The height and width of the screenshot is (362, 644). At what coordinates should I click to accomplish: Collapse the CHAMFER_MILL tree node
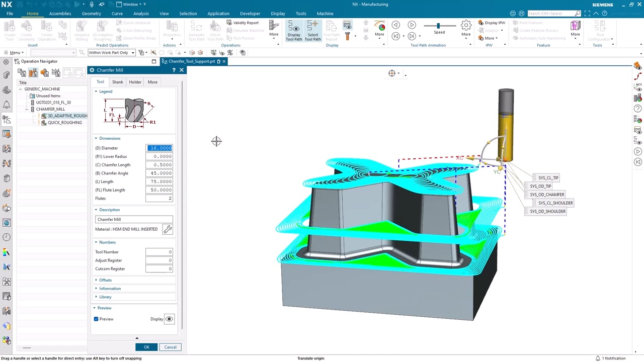tap(27, 109)
